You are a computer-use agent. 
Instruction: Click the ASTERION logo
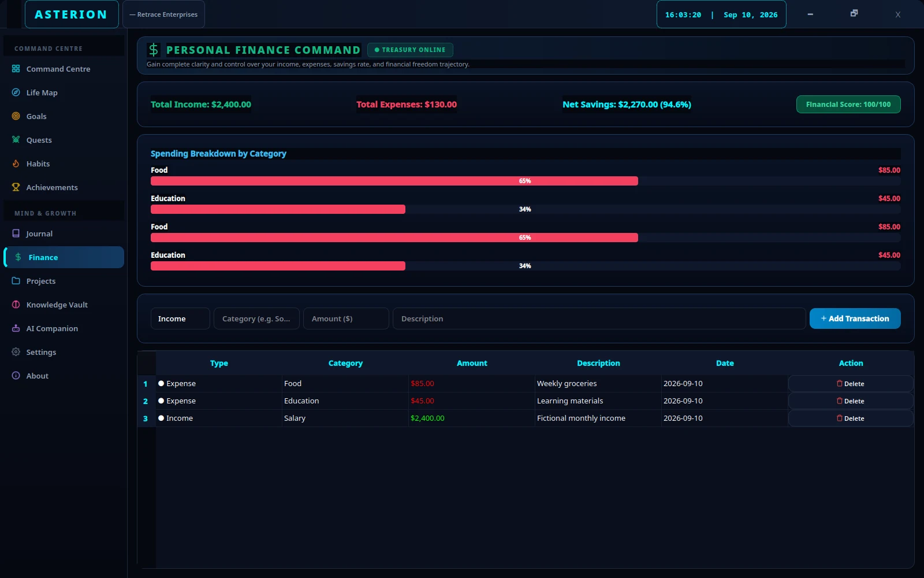[x=71, y=14]
